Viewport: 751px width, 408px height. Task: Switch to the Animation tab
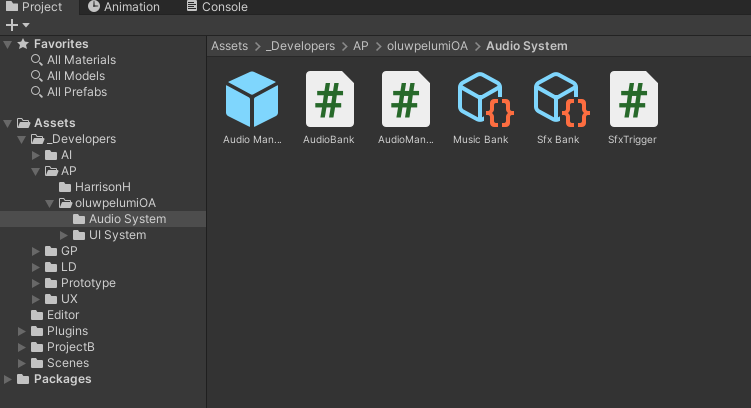(x=123, y=7)
